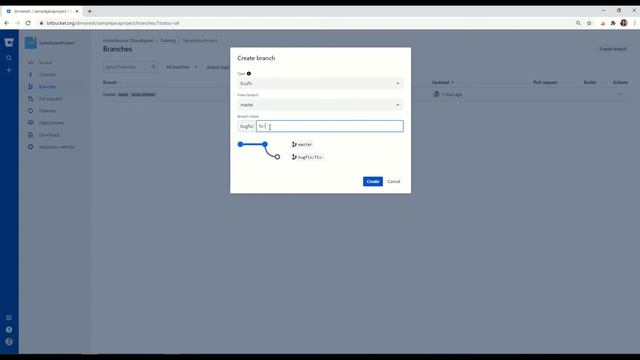Click Cancel in the Create branch dialog
This screenshot has width=640, height=360.
click(x=393, y=181)
